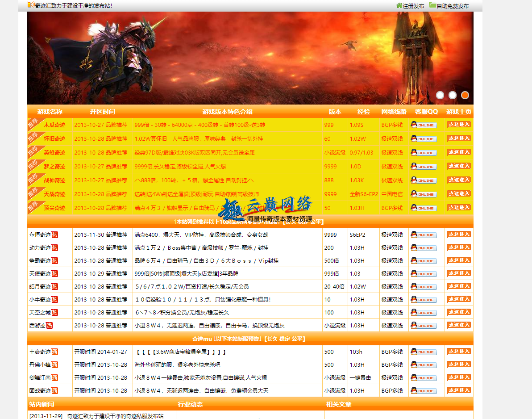Select the second banner slide dot
Image resolution: width=532 pixels, height=419 pixels.
[x=453, y=95]
